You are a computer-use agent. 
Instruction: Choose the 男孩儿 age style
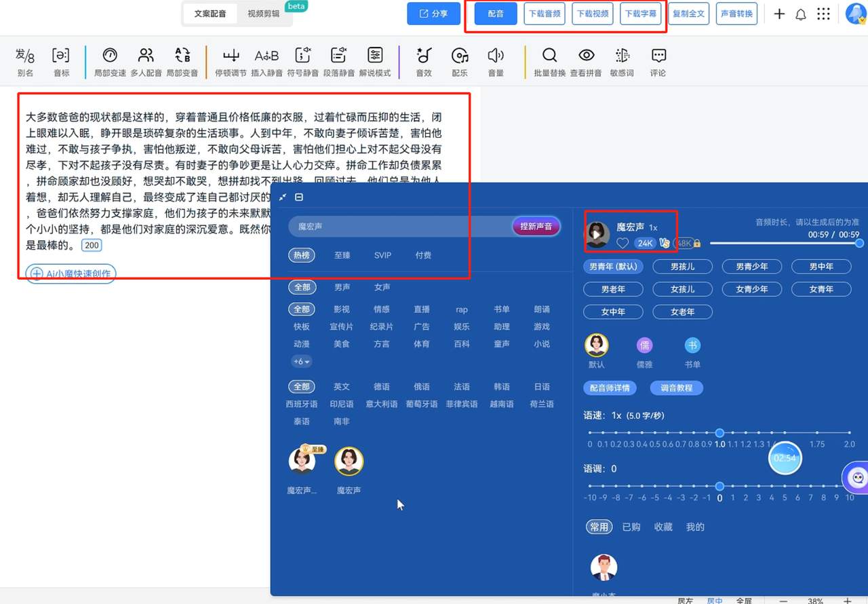point(682,267)
